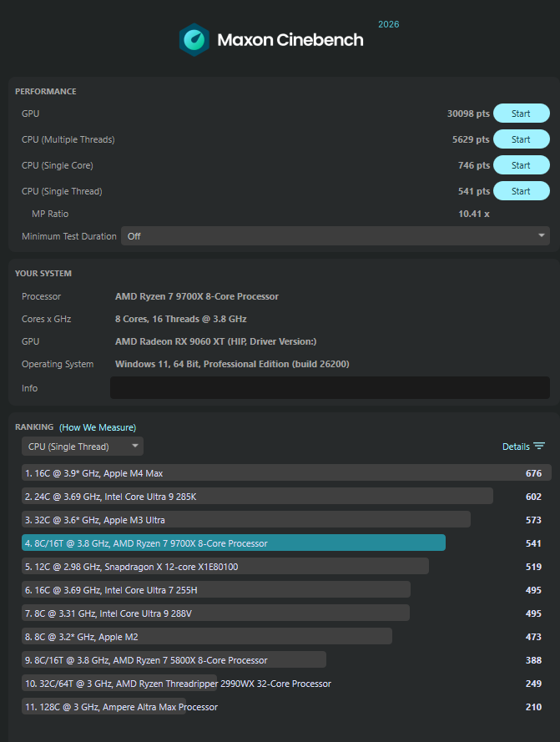Screen dimensions: 560x742
Task: Start the GPU benchmark
Action: (x=521, y=114)
